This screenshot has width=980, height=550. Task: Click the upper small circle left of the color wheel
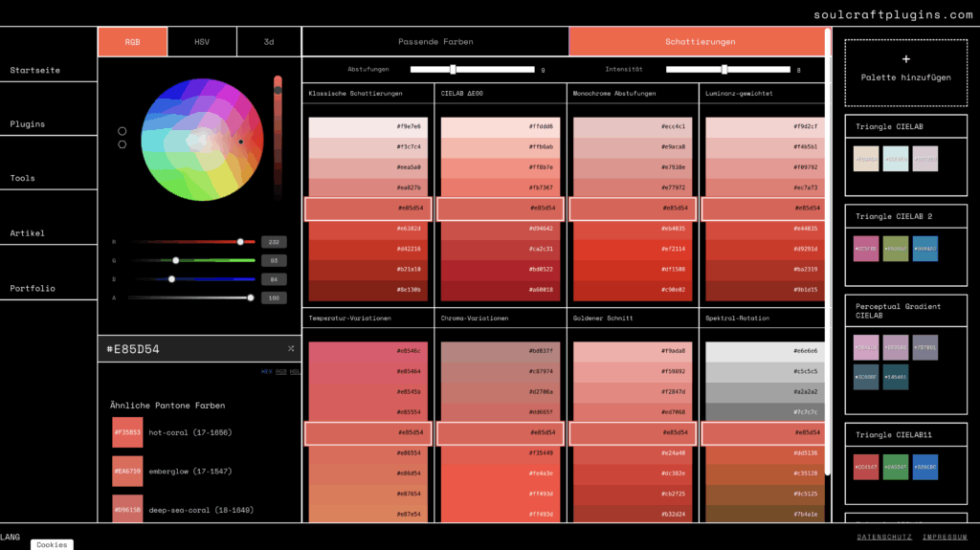122,131
